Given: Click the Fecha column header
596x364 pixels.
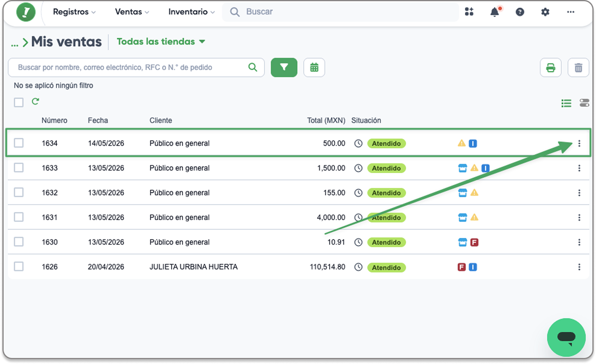Looking at the screenshot, I should tap(98, 121).
